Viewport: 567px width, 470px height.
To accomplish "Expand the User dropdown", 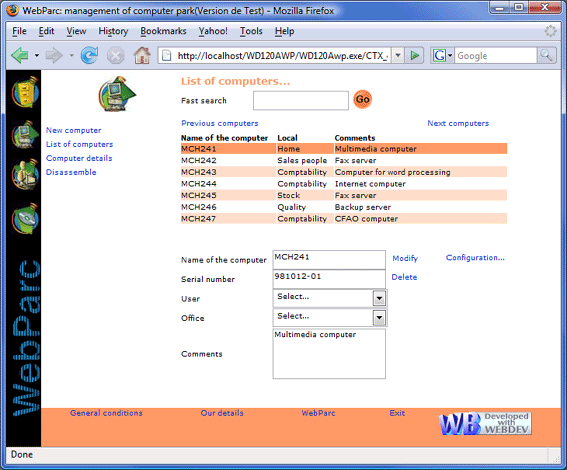I will point(379,298).
